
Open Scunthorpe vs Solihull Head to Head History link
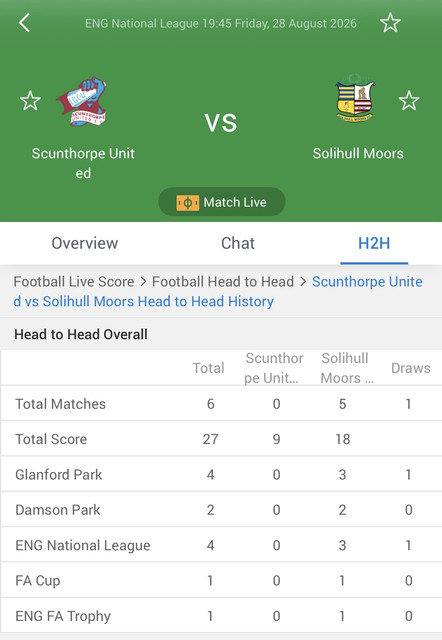tap(218, 291)
